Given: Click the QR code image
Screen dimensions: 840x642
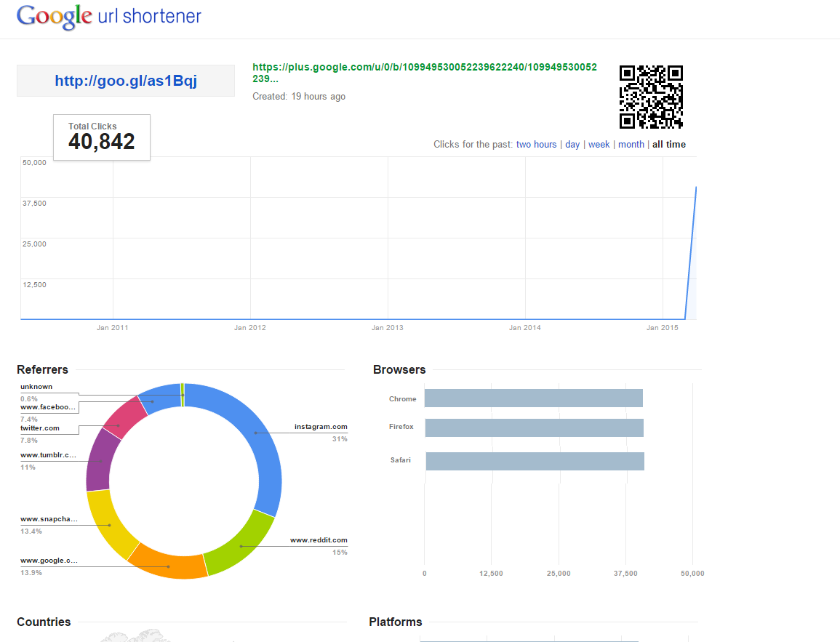Looking at the screenshot, I should (651, 97).
